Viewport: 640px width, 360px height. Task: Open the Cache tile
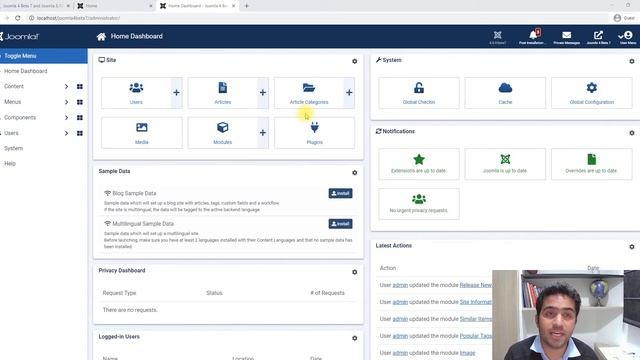505,93
